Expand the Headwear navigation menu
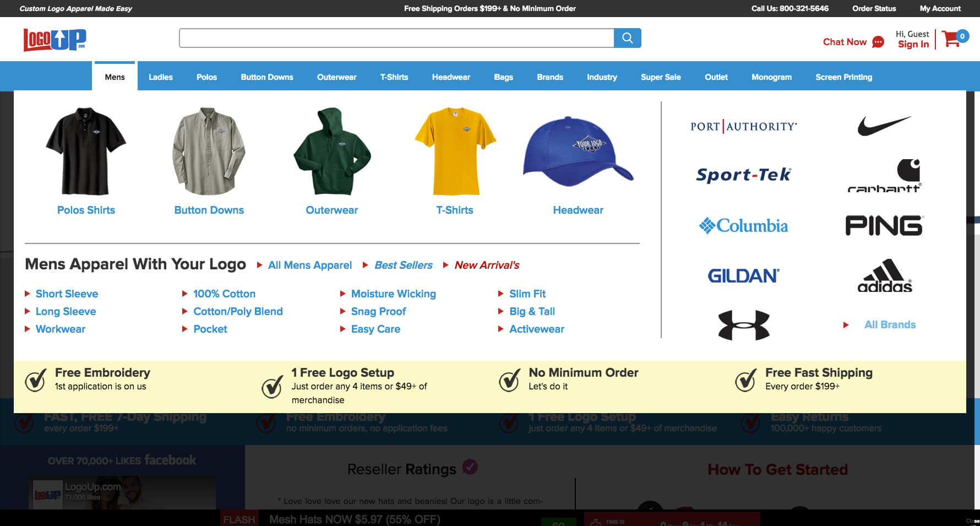 [x=450, y=77]
